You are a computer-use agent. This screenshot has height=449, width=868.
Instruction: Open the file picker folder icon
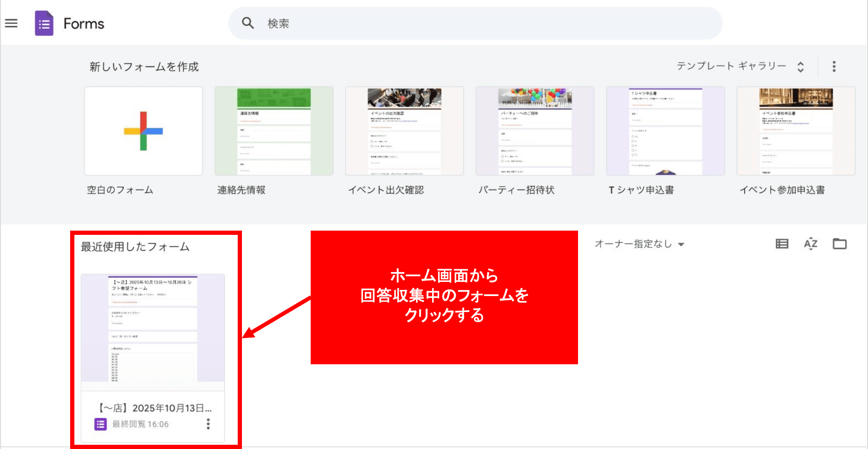coord(839,244)
